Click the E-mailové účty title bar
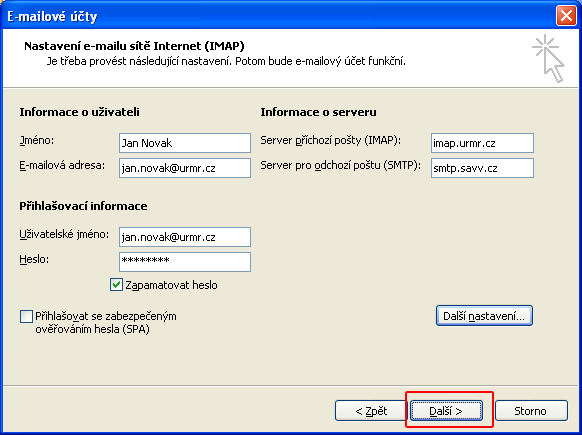 click(x=278, y=16)
